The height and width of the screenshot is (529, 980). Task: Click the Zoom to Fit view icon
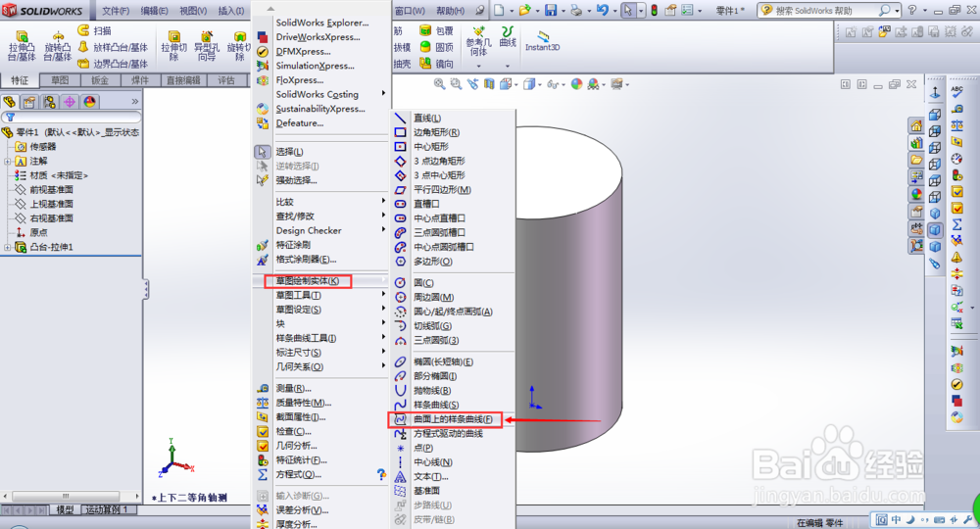(x=439, y=83)
